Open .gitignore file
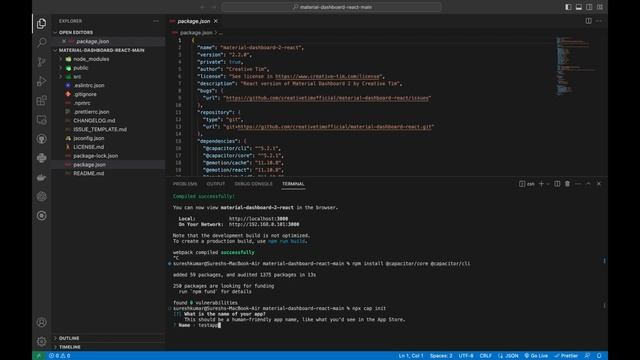Image resolution: width=640 pixels, height=360 pixels. [85, 94]
